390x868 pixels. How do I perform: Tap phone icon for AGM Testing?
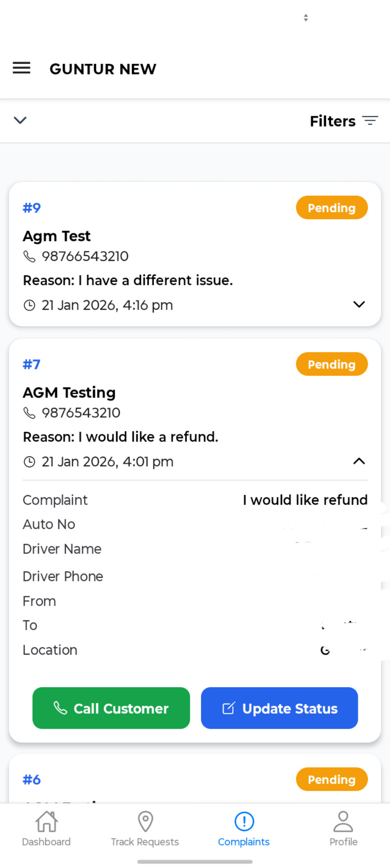(29, 413)
